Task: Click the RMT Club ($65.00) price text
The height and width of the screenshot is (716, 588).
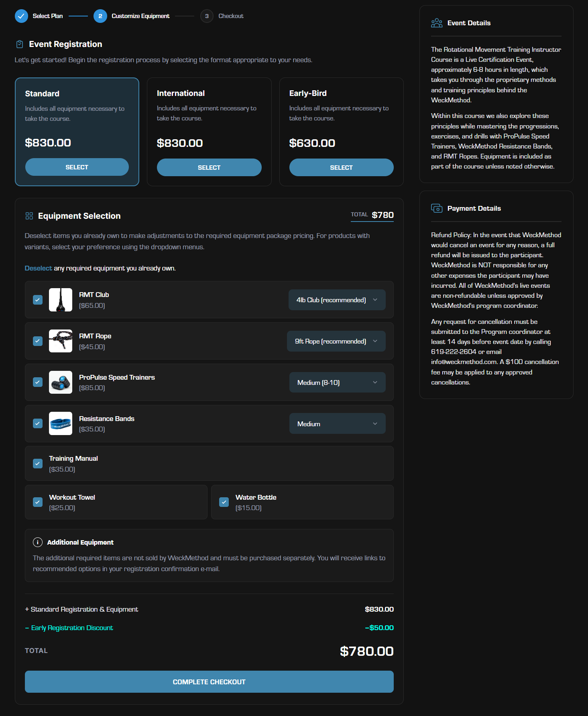Action: click(x=92, y=305)
